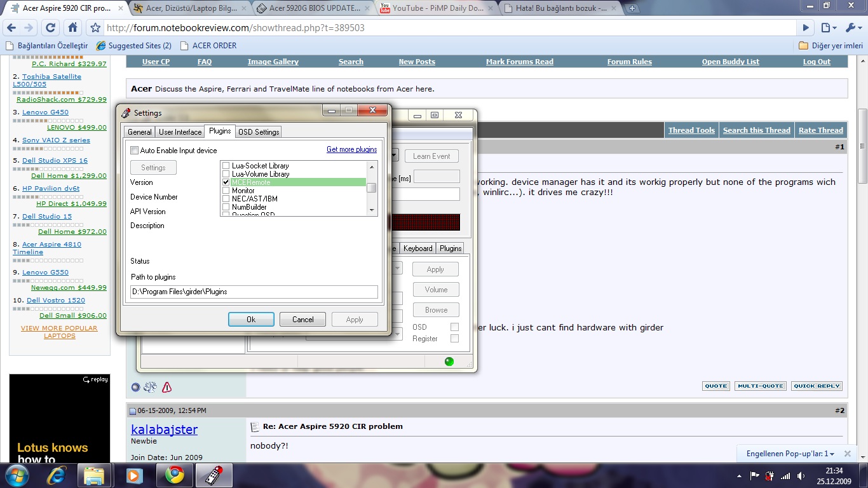This screenshot has height=488, width=868.
Task: Click QUOTE button on first post
Action: click(x=716, y=386)
